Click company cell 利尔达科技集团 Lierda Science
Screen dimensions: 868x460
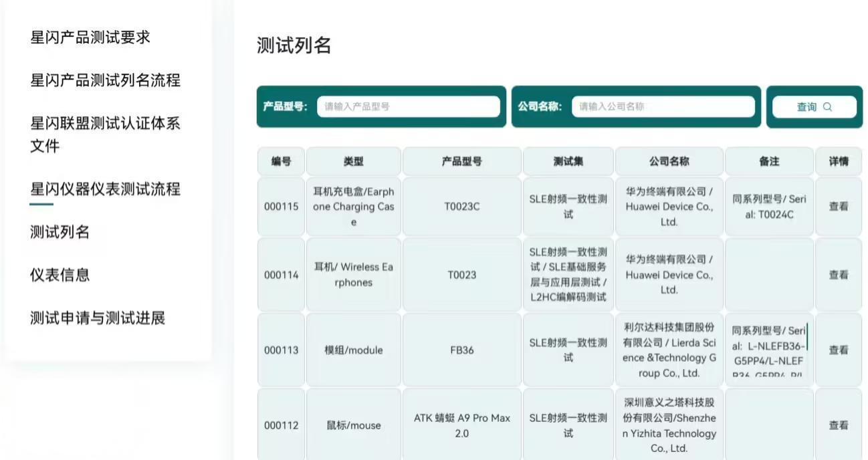pos(669,350)
